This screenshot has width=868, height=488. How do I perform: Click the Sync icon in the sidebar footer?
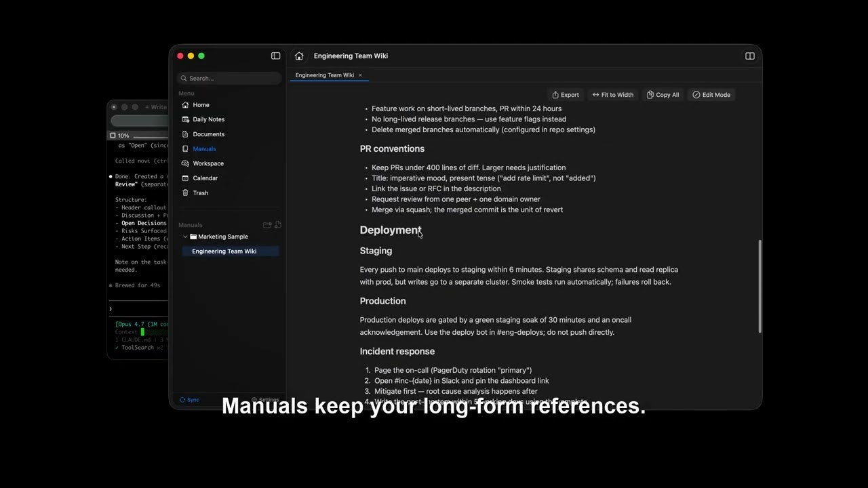click(x=182, y=400)
